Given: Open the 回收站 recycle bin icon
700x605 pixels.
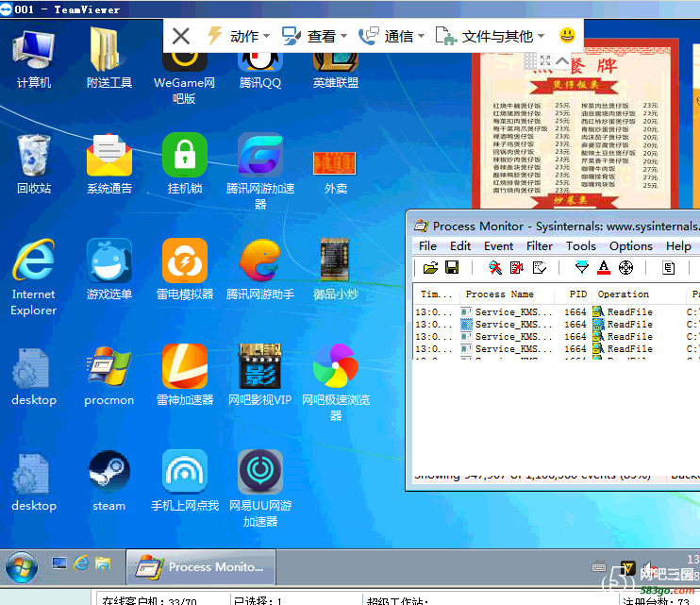Looking at the screenshot, I should click(34, 164).
